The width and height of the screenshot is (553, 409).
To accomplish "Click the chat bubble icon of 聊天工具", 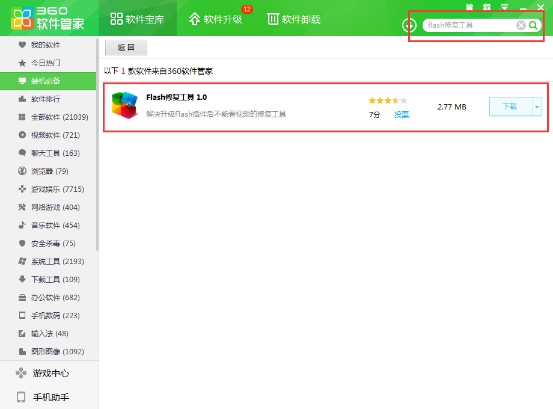I will pyautogui.click(x=22, y=153).
